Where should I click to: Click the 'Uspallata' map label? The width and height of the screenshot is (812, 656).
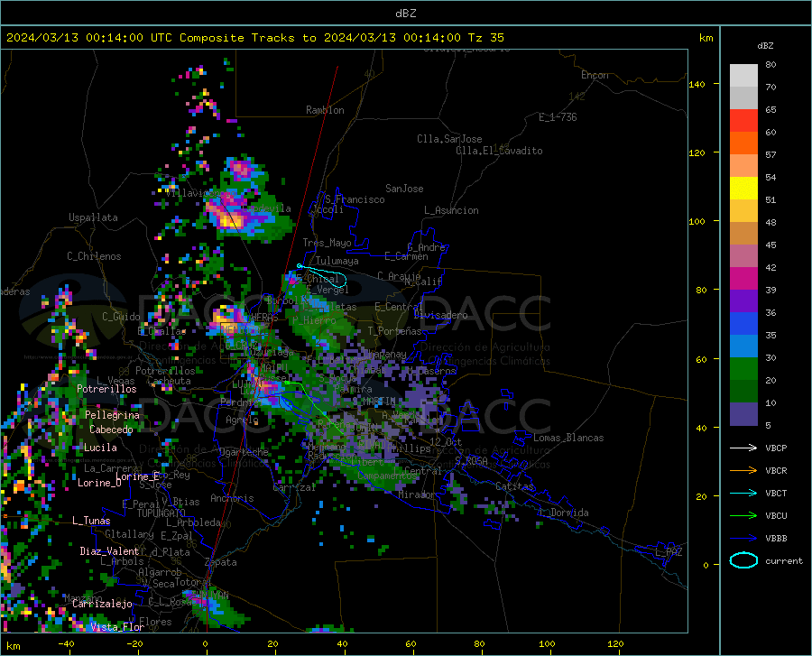coord(93,217)
